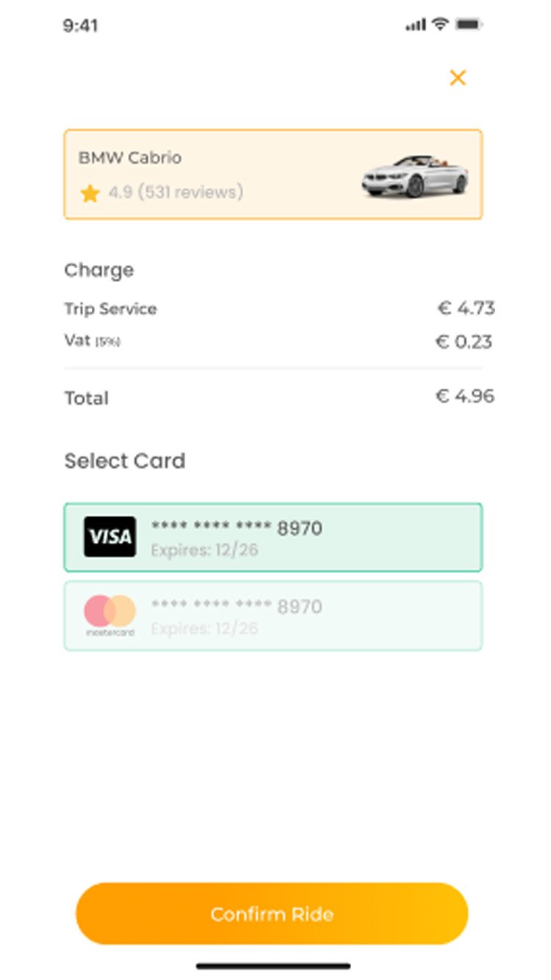Tap the yellow star rating icon

[90, 193]
